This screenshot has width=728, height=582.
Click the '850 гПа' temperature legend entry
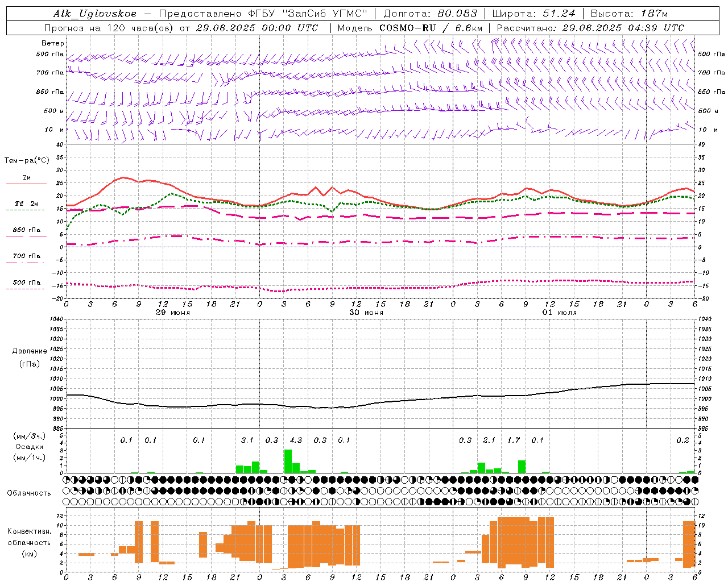pyautogui.click(x=26, y=230)
